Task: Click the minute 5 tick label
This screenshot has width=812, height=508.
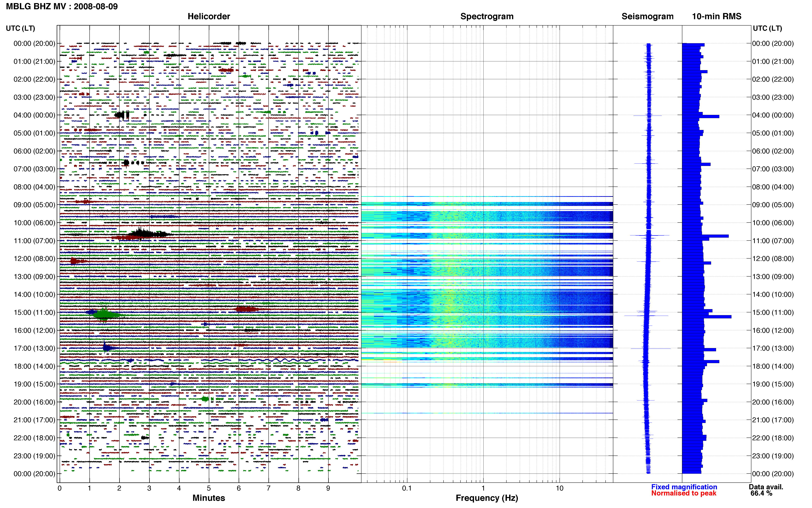Action: coord(209,488)
